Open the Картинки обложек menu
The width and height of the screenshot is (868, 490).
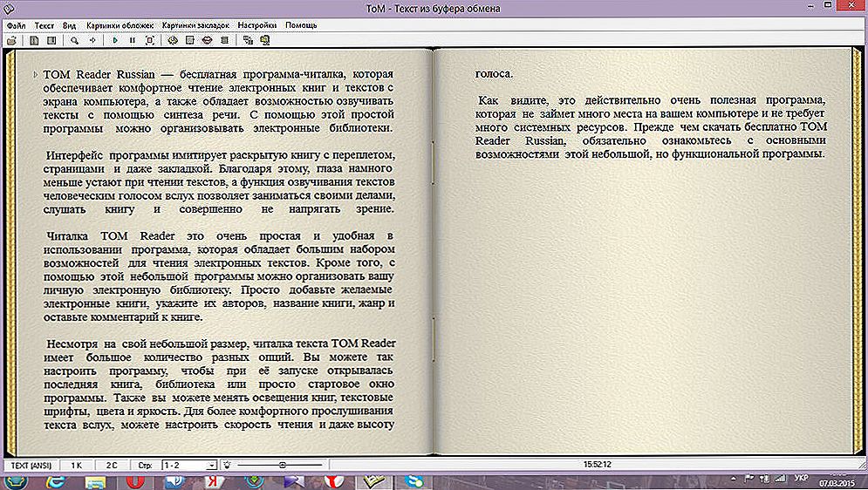tap(120, 25)
